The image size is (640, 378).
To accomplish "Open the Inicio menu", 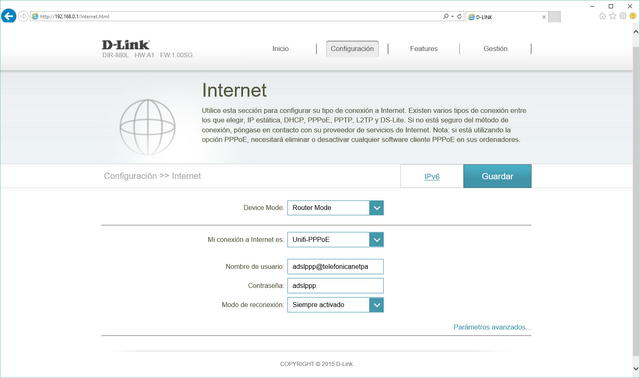I will click(x=281, y=49).
